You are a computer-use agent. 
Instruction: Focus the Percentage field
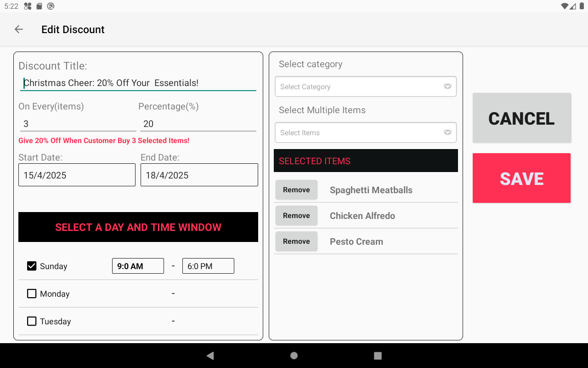point(198,124)
